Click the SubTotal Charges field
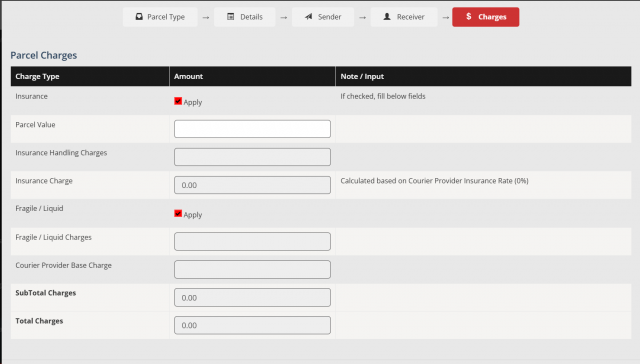The image size is (640, 364). [252, 297]
